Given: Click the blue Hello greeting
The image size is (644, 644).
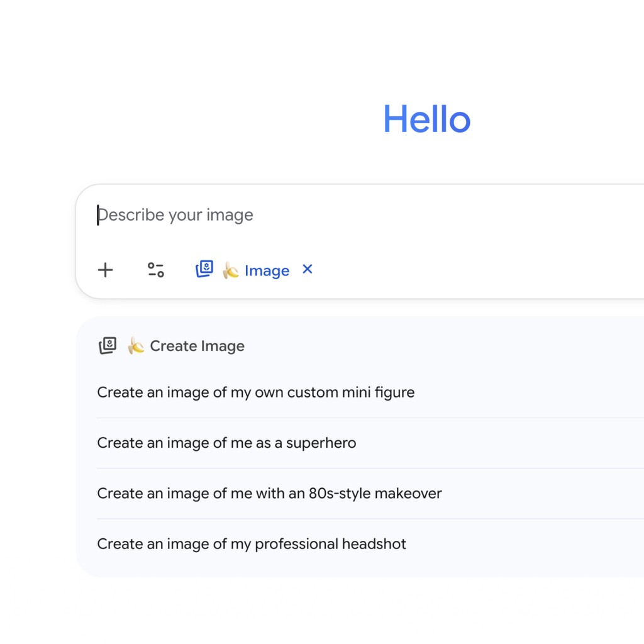Looking at the screenshot, I should [x=426, y=119].
